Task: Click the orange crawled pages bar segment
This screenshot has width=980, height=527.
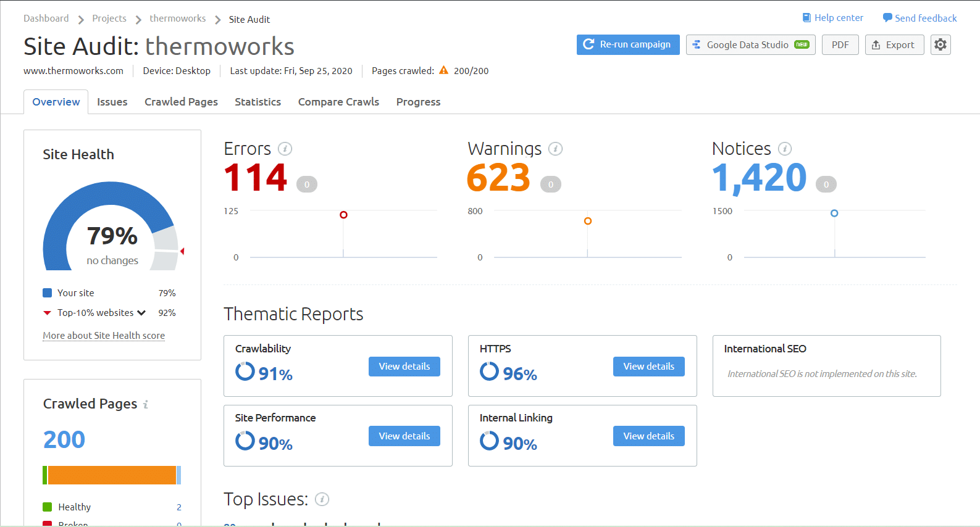Action: click(111, 475)
